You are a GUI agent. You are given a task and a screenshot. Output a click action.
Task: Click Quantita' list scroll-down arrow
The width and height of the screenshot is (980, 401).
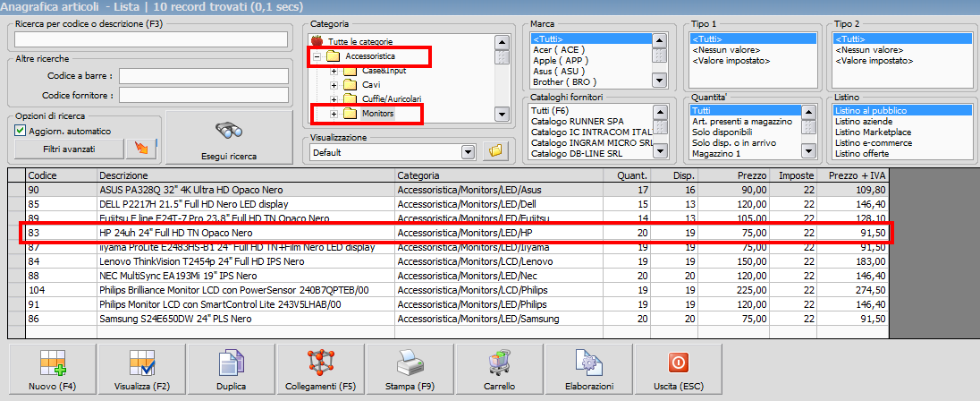[x=808, y=150]
